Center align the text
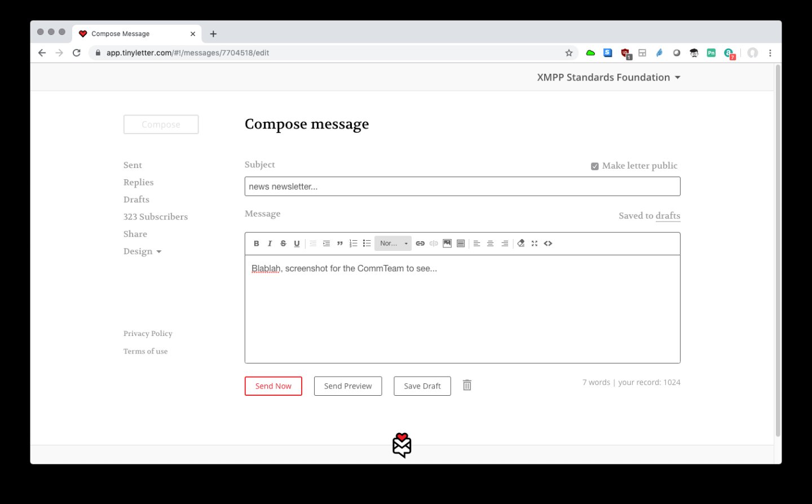The image size is (812, 504). [491, 244]
